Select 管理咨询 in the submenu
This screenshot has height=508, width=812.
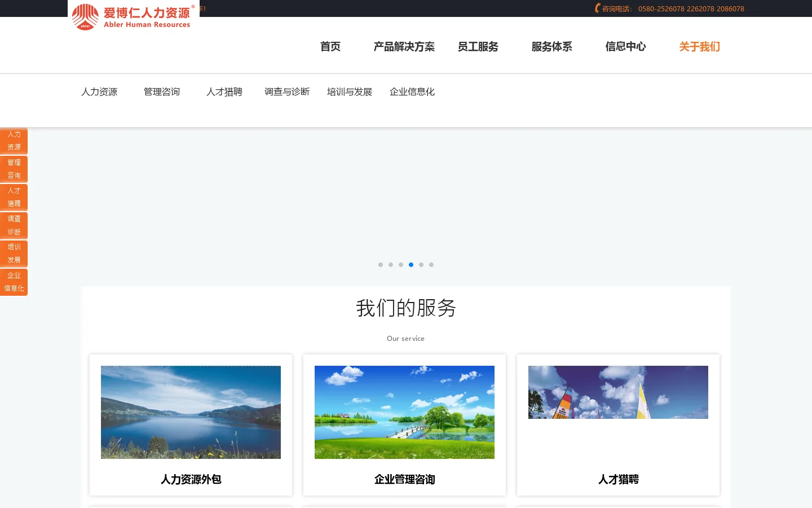point(162,92)
